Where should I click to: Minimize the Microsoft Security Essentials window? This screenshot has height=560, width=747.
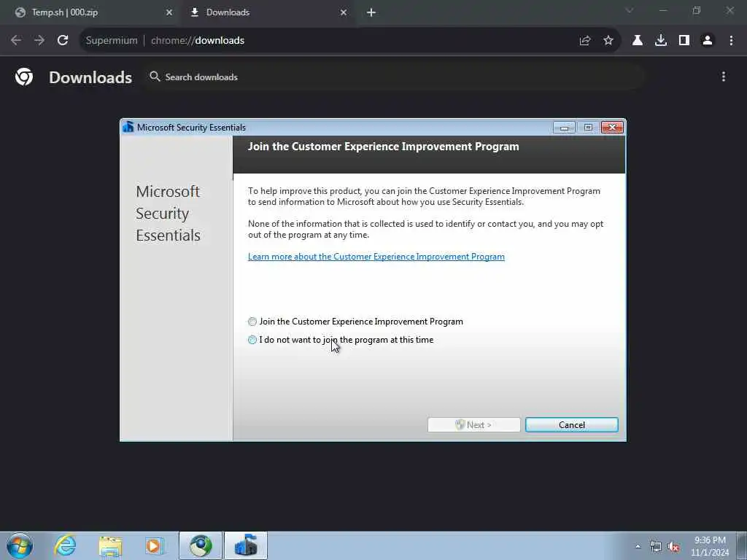point(564,127)
